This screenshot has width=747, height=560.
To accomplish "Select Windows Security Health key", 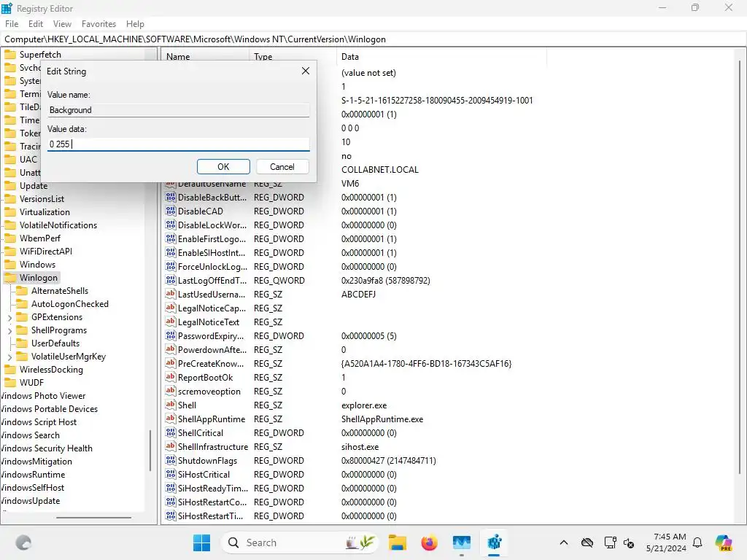I will pos(46,448).
